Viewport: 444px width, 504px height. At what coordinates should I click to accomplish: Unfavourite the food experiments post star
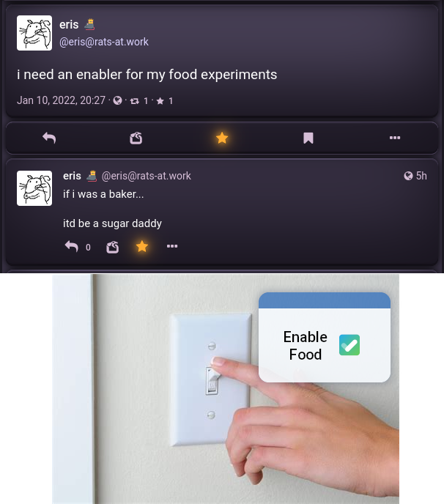click(222, 138)
